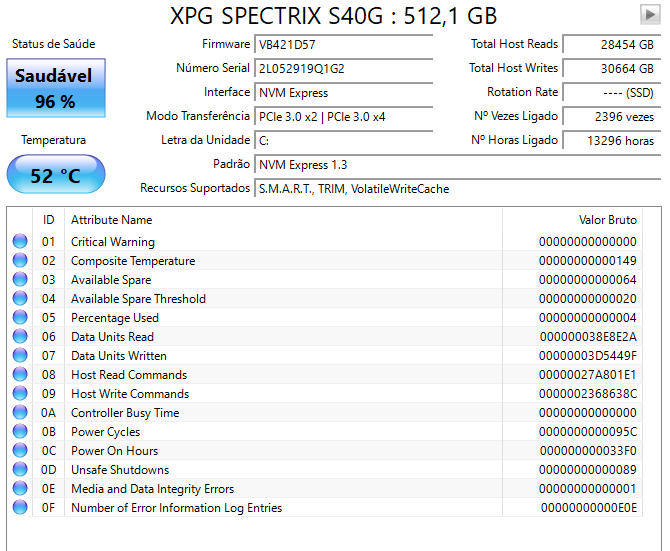The image size is (670, 551).
Task: Click the status orb for Available Spare row 03
Action: [20, 279]
